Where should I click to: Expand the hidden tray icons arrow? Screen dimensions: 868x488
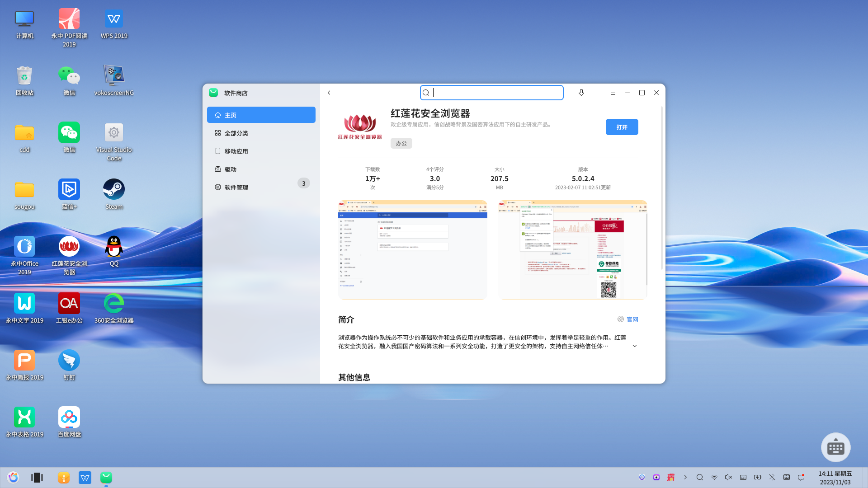pyautogui.click(x=685, y=477)
